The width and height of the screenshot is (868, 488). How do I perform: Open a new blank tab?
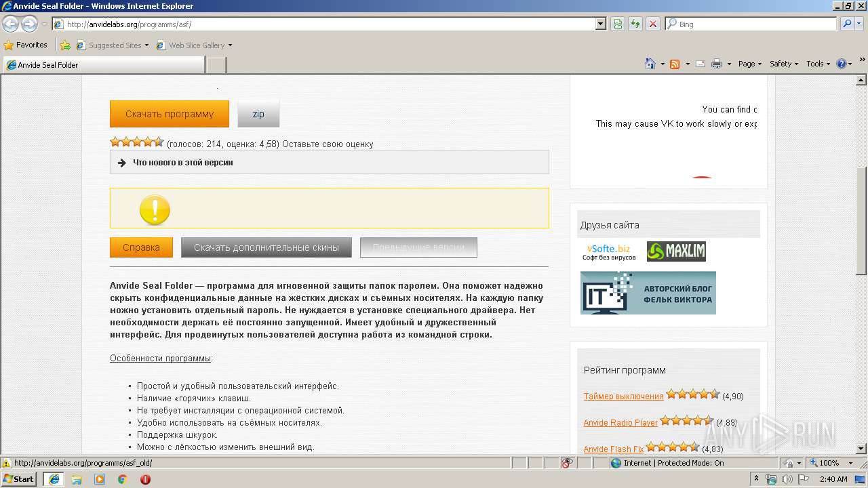[x=216, y=65]
